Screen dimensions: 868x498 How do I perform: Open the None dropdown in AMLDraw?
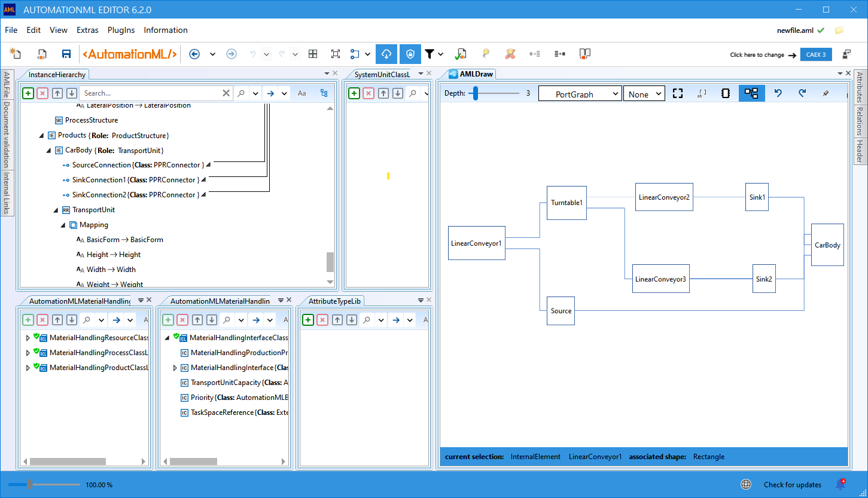(x=644, y=94)
